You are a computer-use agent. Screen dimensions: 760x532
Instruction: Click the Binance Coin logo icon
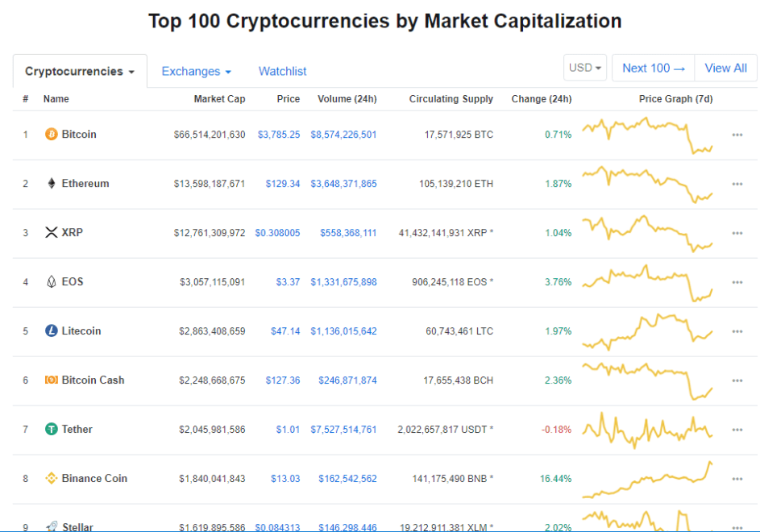pos(51,479)
